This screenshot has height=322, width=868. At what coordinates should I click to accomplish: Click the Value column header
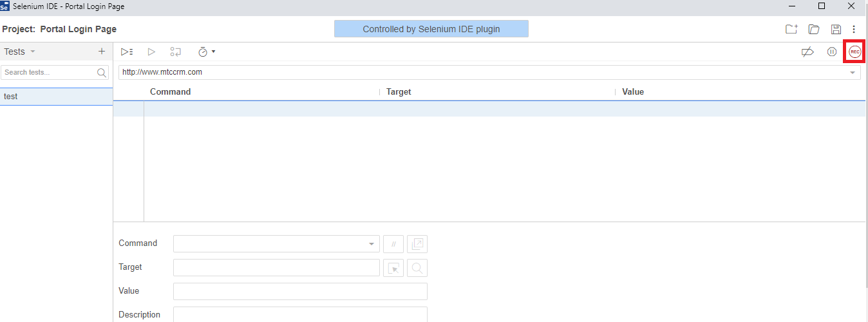[x=633, y=91]
